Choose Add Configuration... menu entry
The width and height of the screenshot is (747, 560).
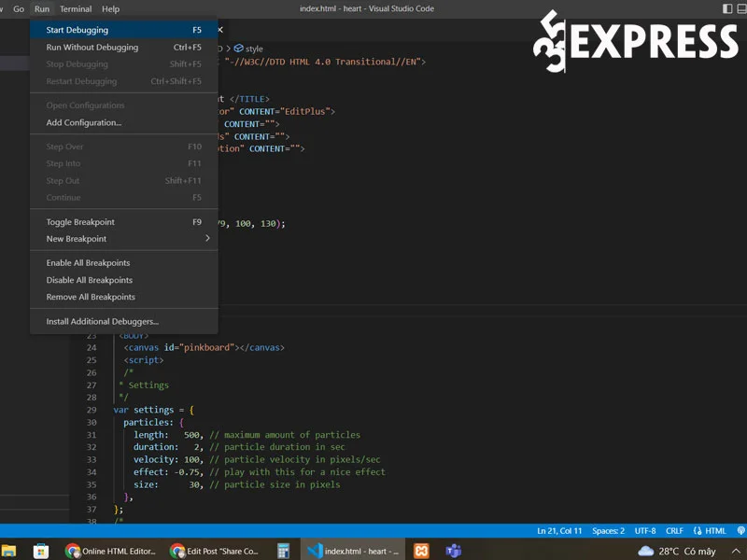coord(124,122)
